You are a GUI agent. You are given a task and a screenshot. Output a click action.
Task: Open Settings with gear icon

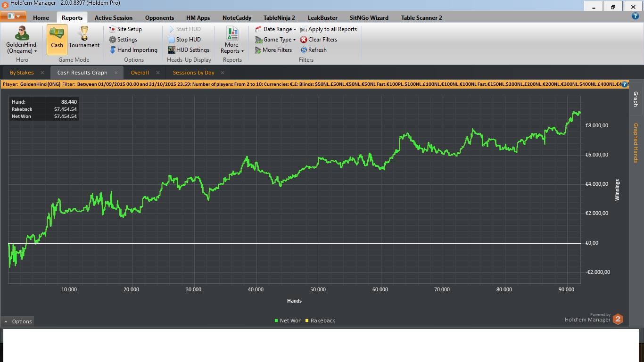pyautogui.click(x=123, y=40)
